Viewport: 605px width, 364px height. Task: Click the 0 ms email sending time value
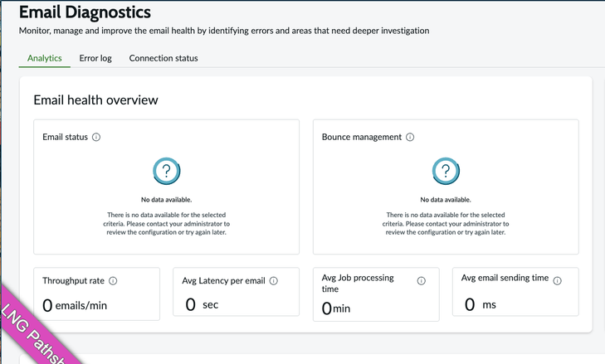click(480, 305)
